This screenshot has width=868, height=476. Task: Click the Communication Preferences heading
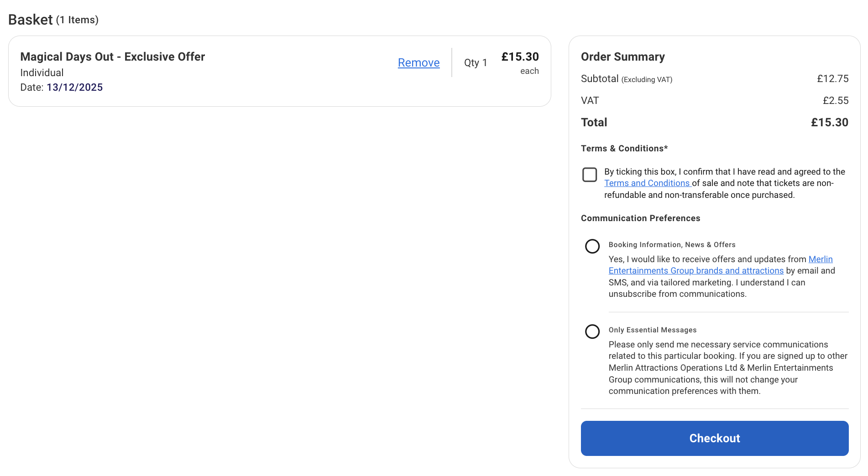tap(640, 218)
